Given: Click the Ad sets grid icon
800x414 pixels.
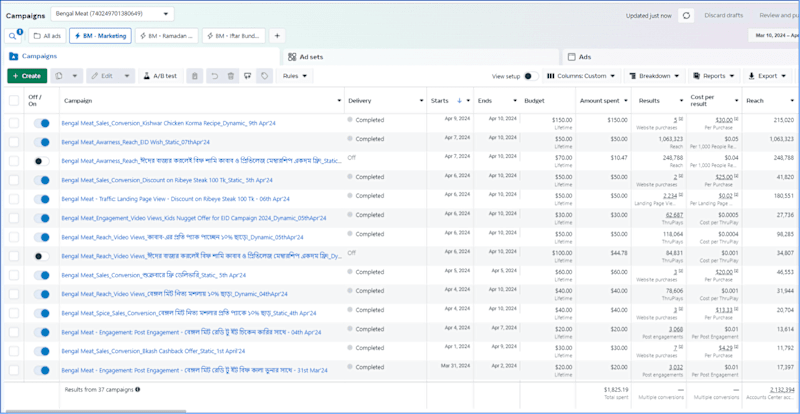Looking at the screenshot, I should (x=292, y=57).
